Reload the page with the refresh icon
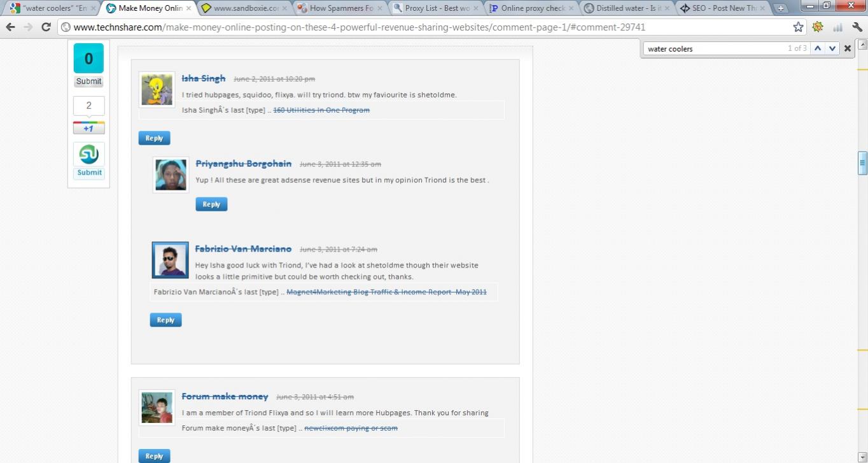The image size is (868, 463). pos(46,27)
